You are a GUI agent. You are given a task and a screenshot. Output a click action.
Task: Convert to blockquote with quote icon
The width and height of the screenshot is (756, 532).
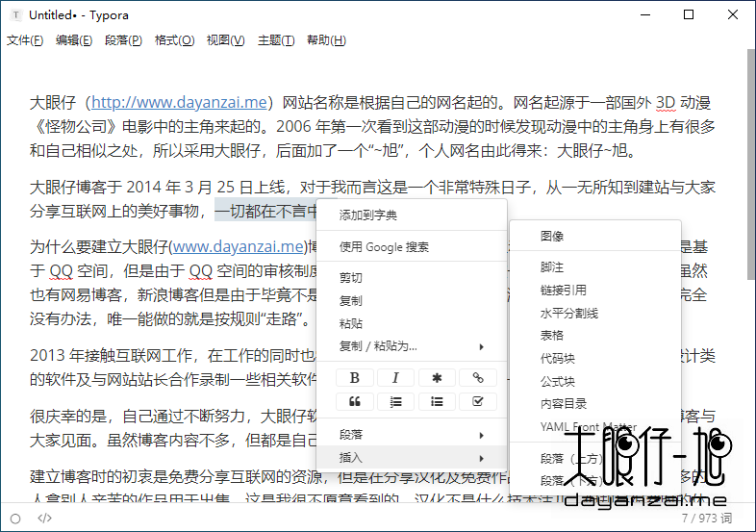[354, 401]
